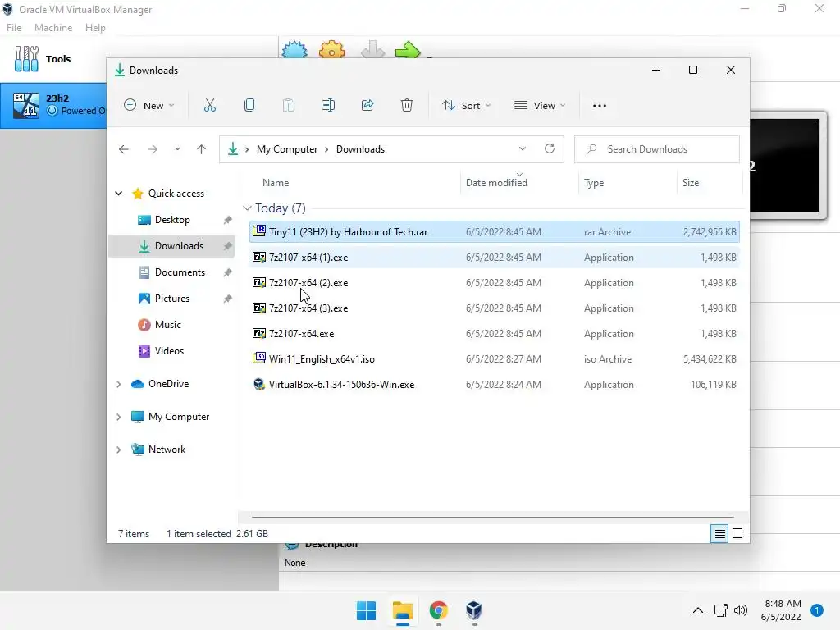This screenshot has height=630, width=840.
Task: Select Videos in Quick access
Action: tap(172, 351)
